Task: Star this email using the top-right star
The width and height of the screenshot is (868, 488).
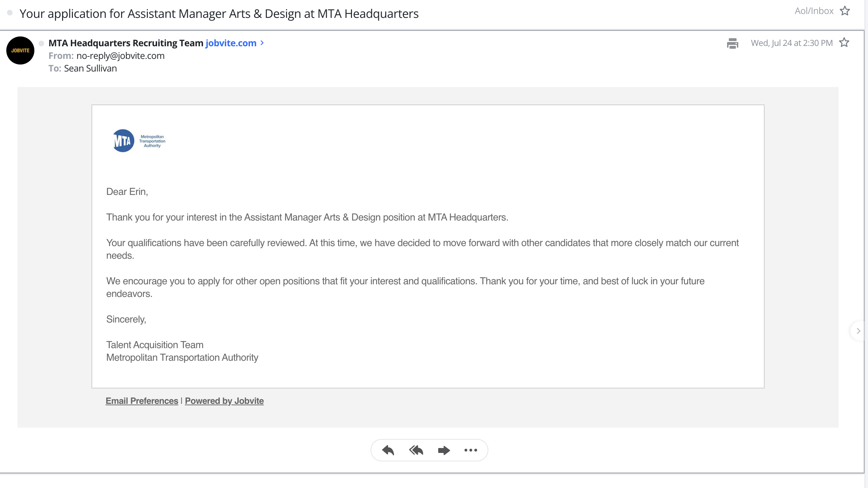Action: (x=845, y=11)
